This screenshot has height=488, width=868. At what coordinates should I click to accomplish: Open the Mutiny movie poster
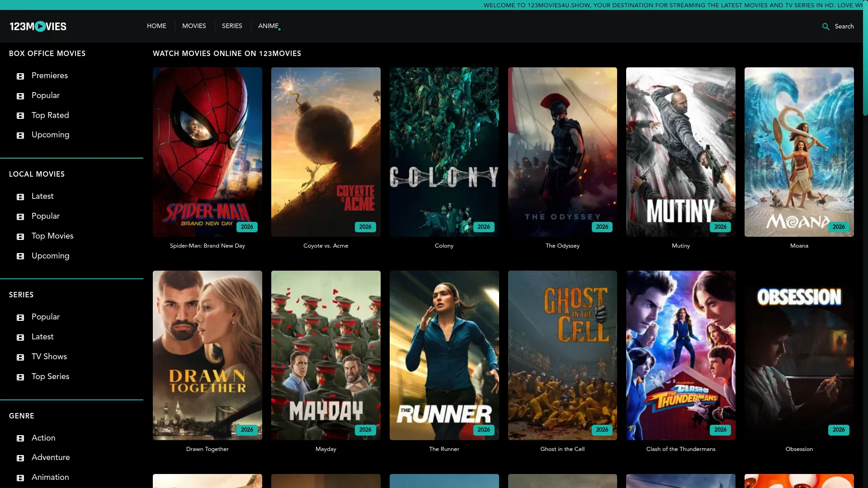pyautogui.click(x=680, y=152)
